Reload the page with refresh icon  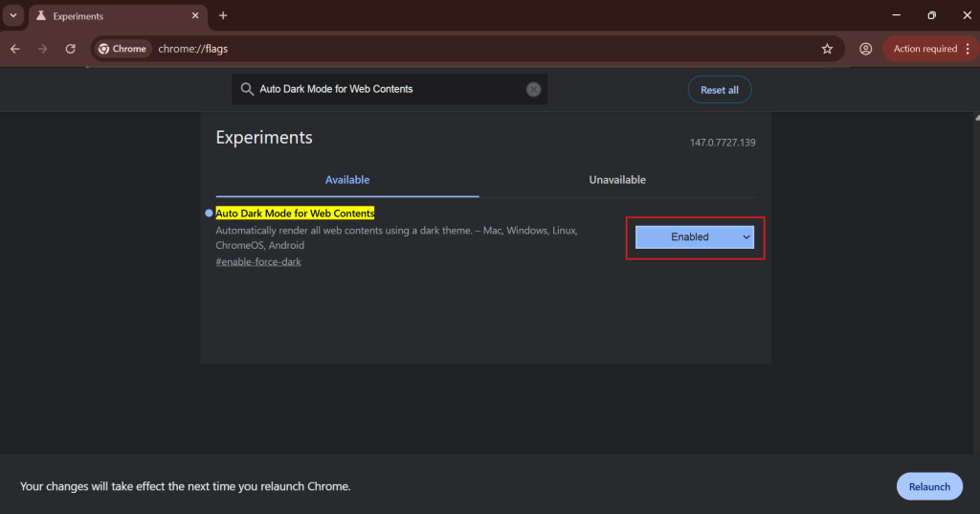pos(71,49)
